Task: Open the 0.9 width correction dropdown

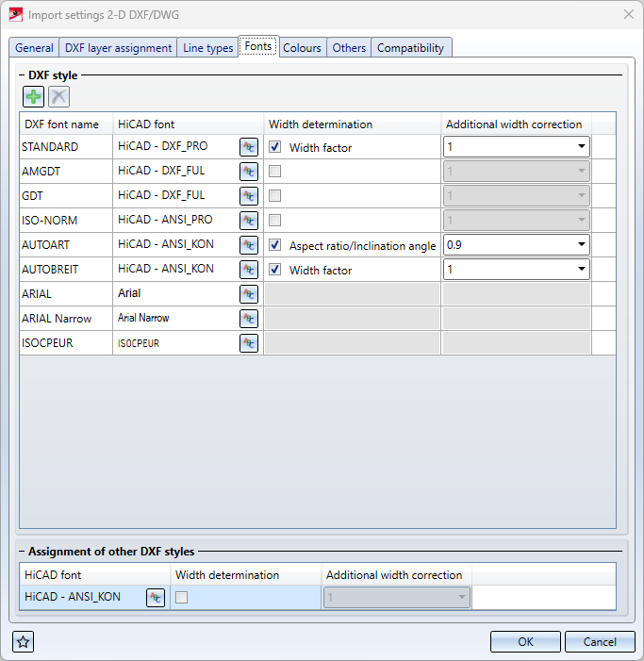Action: [579, 245]
